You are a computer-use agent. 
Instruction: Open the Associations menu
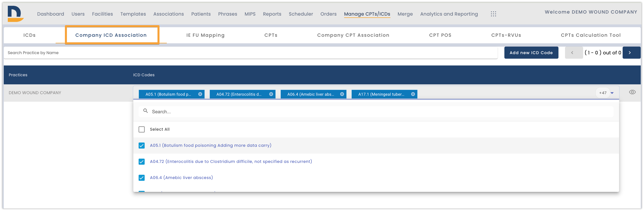[169, 14]
